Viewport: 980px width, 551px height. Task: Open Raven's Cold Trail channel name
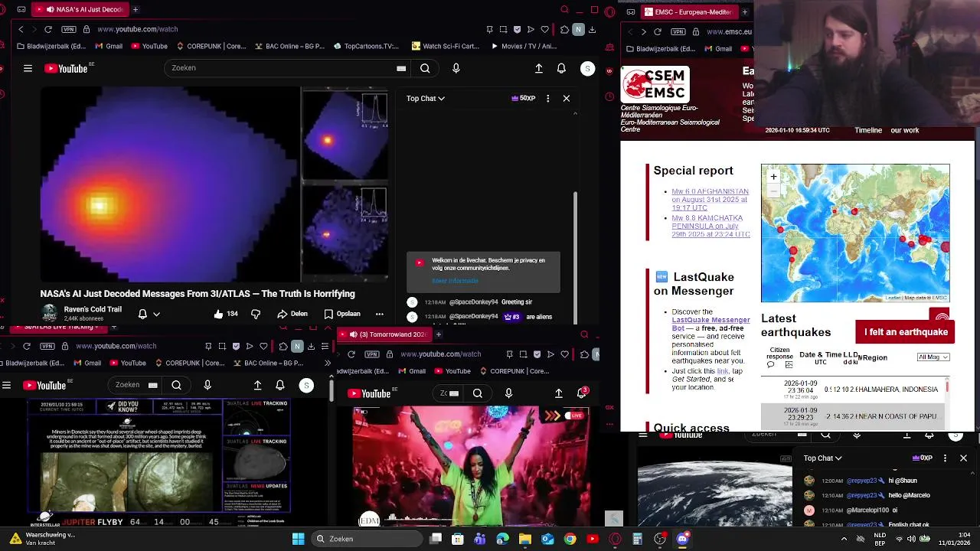[x=93, y=309]
